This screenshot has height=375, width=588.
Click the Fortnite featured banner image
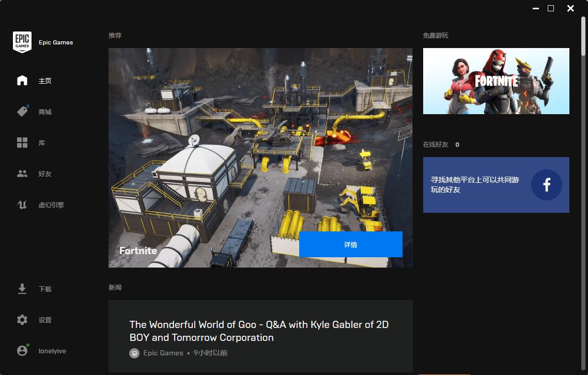point(260,158)
